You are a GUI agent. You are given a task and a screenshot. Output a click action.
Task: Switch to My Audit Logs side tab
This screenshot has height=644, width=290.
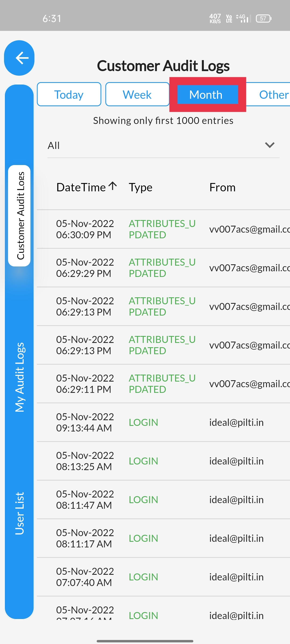point(19,377)
